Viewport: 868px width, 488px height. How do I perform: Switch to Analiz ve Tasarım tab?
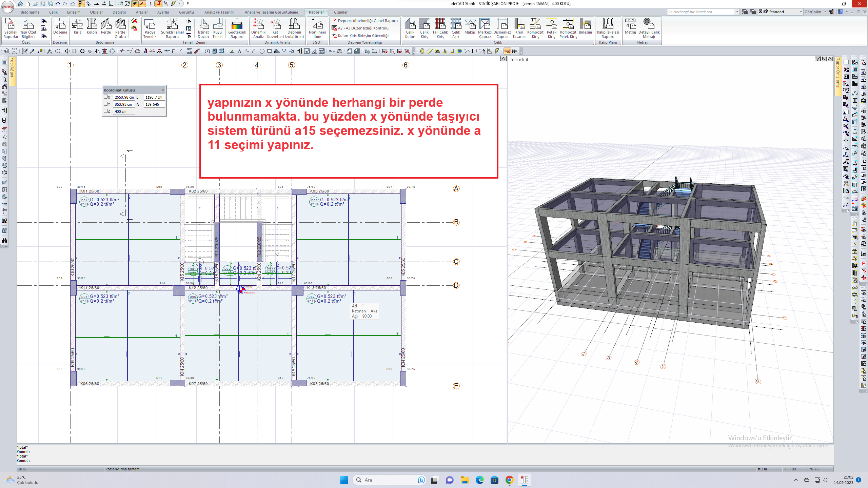click(x=219, y=12)
